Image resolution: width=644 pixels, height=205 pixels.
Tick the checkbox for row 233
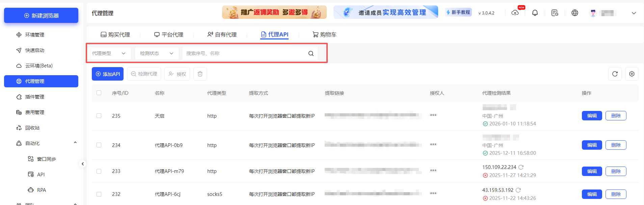pyautogui.click(x=99, y=171)
